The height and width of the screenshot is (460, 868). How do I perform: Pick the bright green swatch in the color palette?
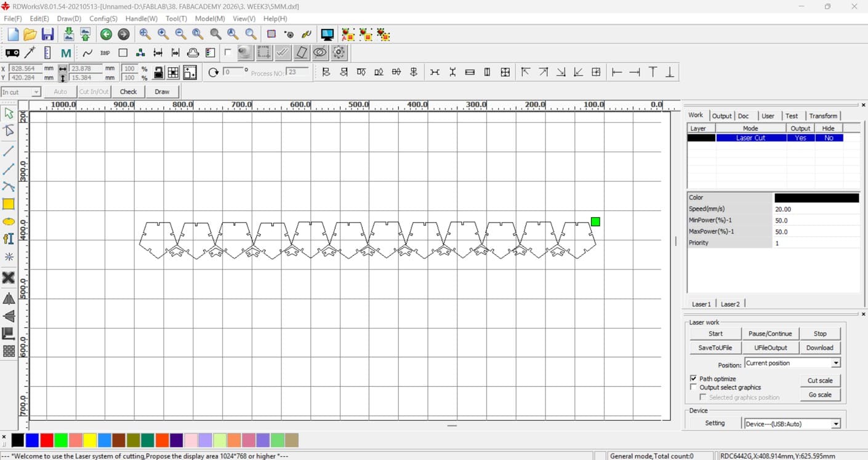pyautogui.click(x=61, y=440)
